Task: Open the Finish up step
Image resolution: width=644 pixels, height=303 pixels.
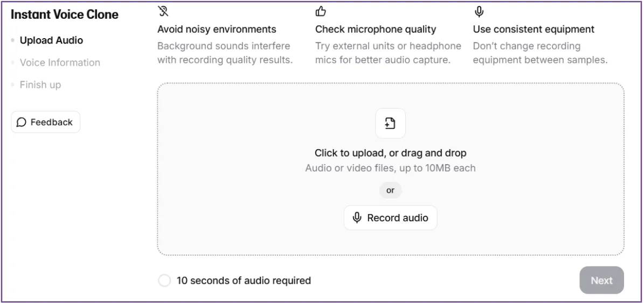Action: [40, 84]
